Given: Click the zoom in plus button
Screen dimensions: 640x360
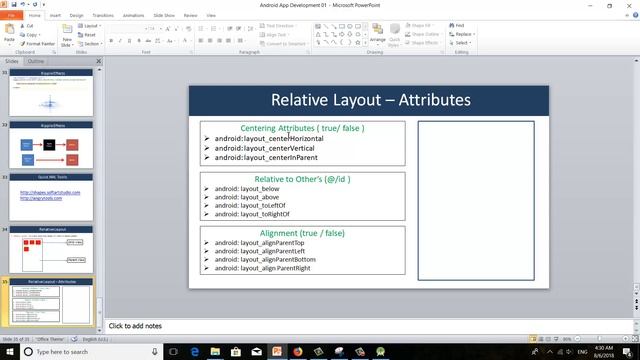Looking at the screenshot, I should point(625,339).
